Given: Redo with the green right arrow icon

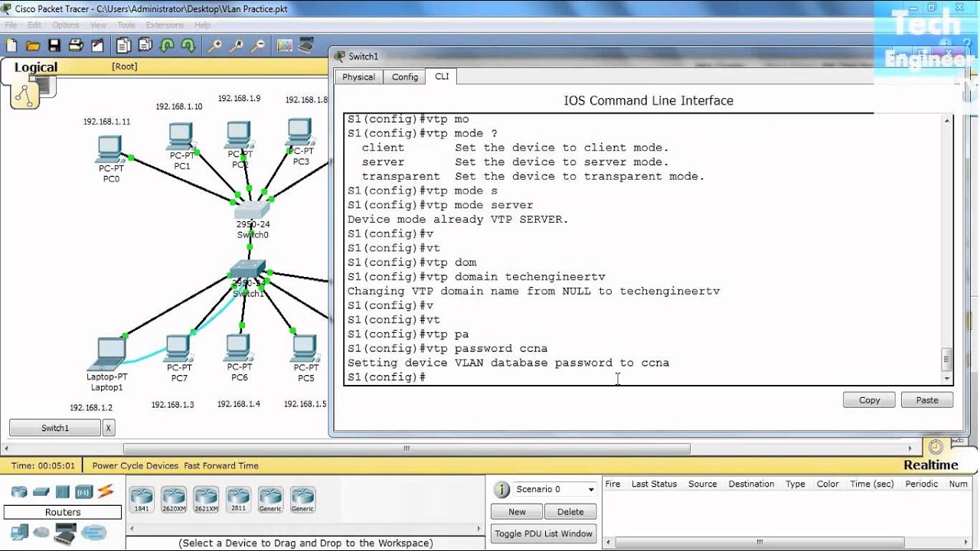Looking at the screenshot, I should [188, 46].
